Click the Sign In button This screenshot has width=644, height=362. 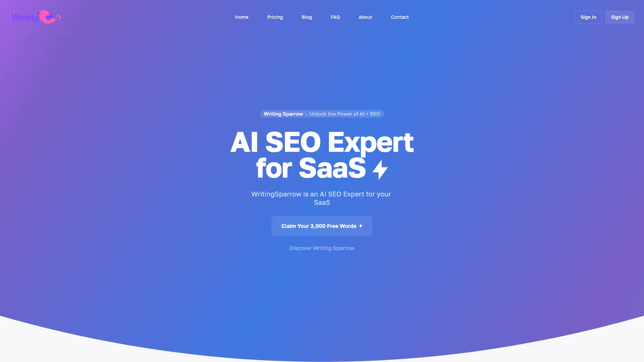(x=588, y=17)
